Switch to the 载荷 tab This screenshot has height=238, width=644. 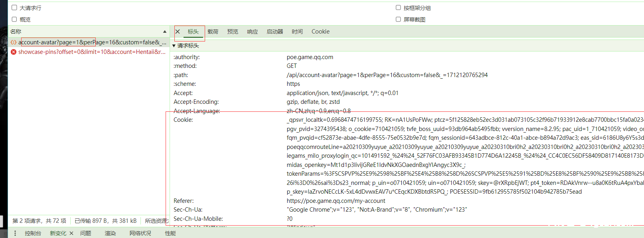213,32
